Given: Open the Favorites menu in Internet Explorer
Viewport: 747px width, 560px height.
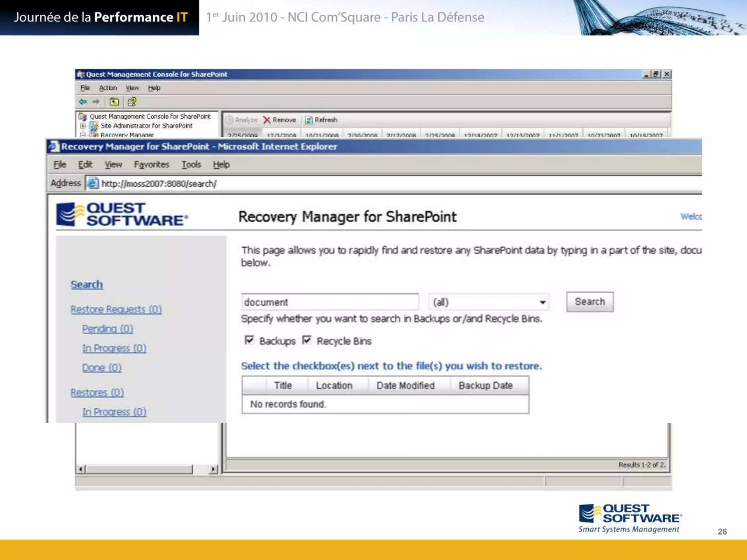Looking at the screenshot, I should [151, 165].
